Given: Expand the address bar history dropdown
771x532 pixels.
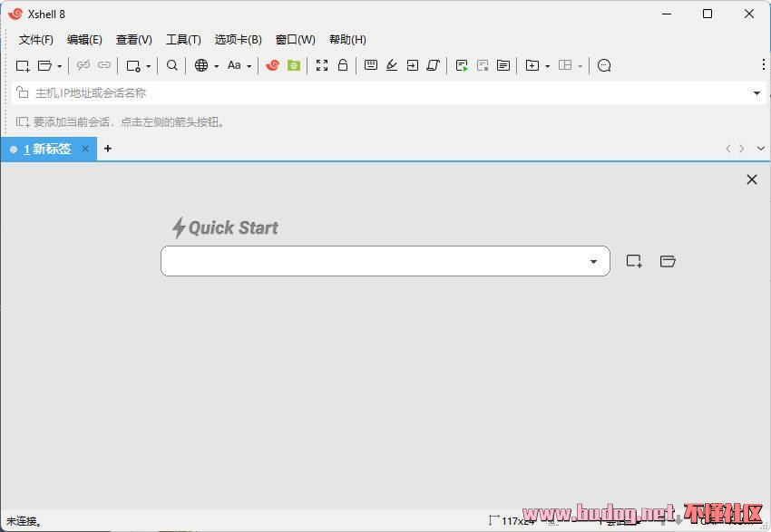Looking at the screenshot, I should coord(756,92).
